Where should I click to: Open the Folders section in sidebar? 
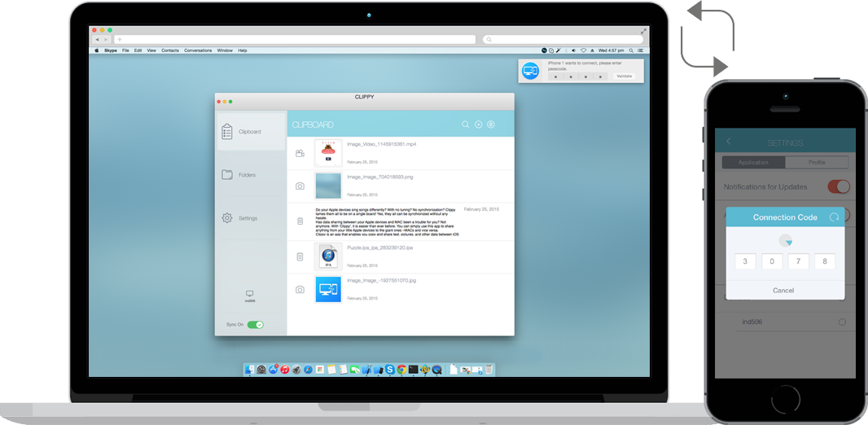(246, 175)
